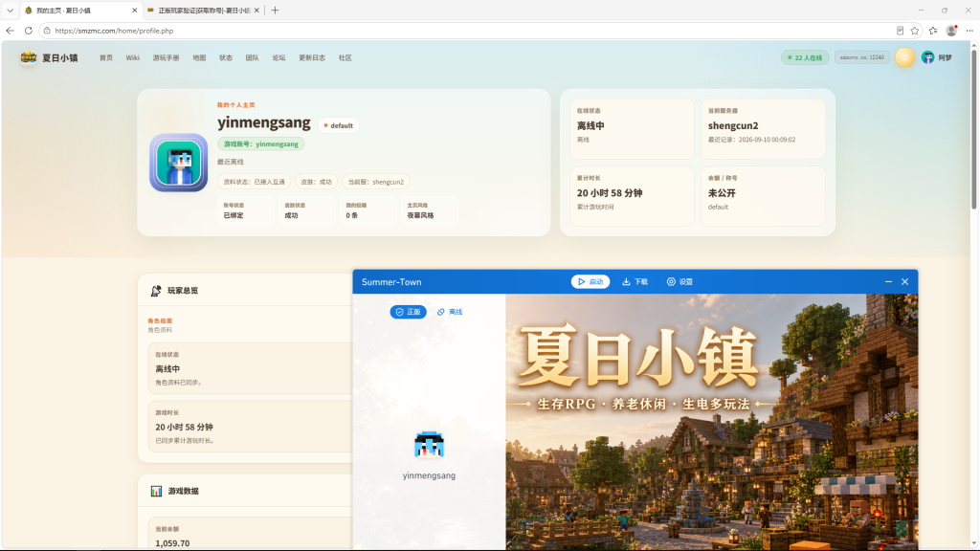Click the 玩家总览 section icon

click(156, 291)
